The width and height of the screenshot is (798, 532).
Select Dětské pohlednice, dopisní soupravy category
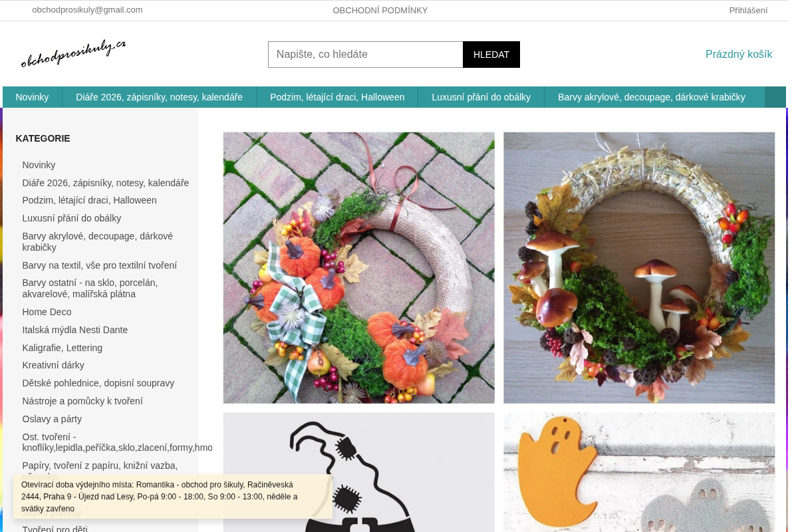click(98, 383)
